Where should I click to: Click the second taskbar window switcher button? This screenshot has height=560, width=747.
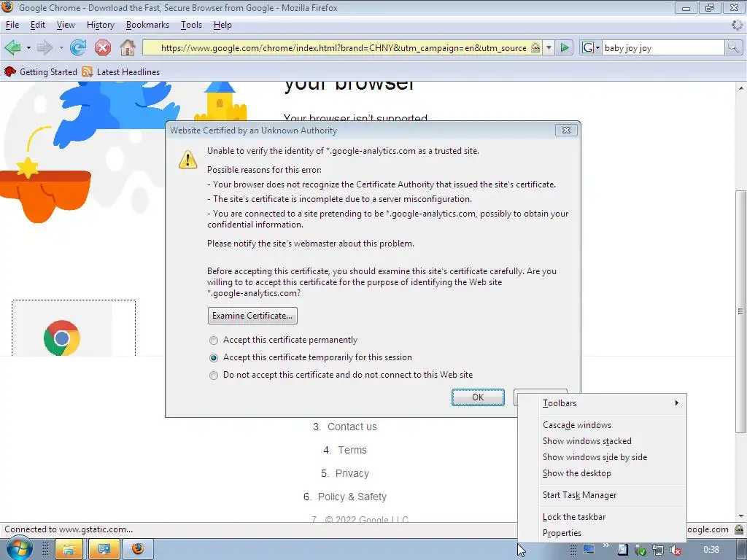coord(104,550)
